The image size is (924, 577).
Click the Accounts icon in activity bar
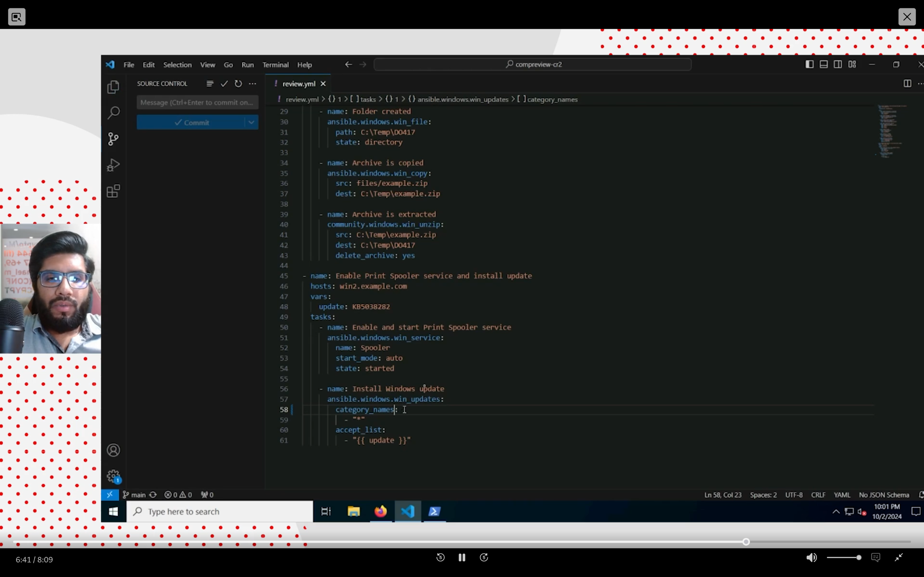(x=113, y=450)
